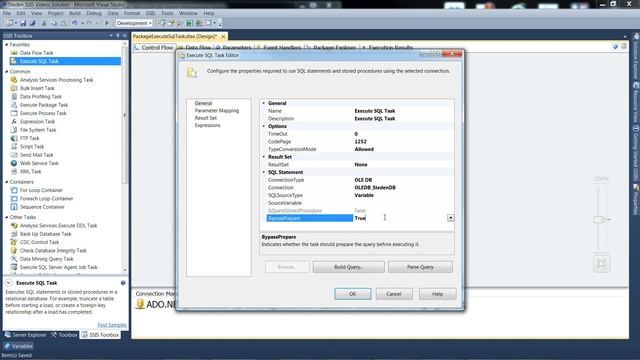
Task: Collapse the Options property category
Action: tap(264, 126)
